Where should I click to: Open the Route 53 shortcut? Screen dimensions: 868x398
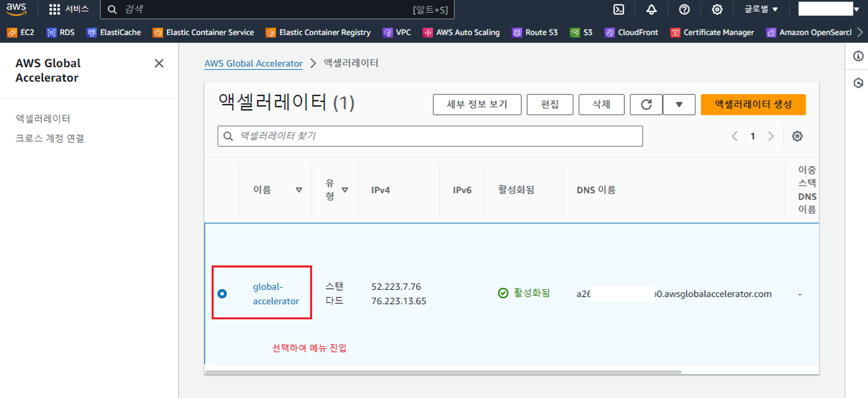tap(535, 33)
